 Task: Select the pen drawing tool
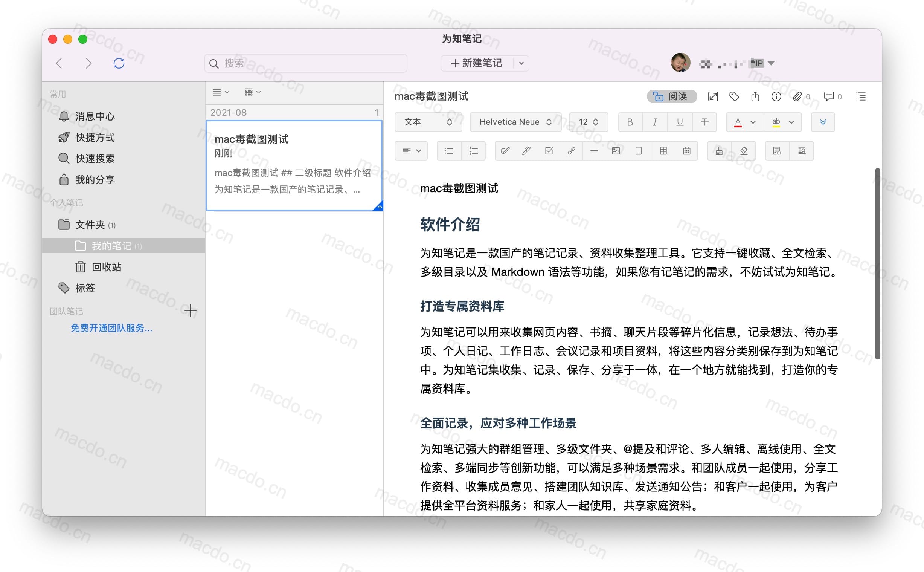pos(526,151)
